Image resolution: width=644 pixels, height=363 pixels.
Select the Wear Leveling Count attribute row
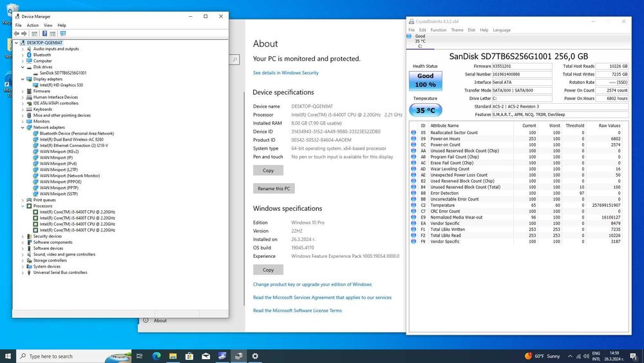pyautogui.click(x=516, y=169)
